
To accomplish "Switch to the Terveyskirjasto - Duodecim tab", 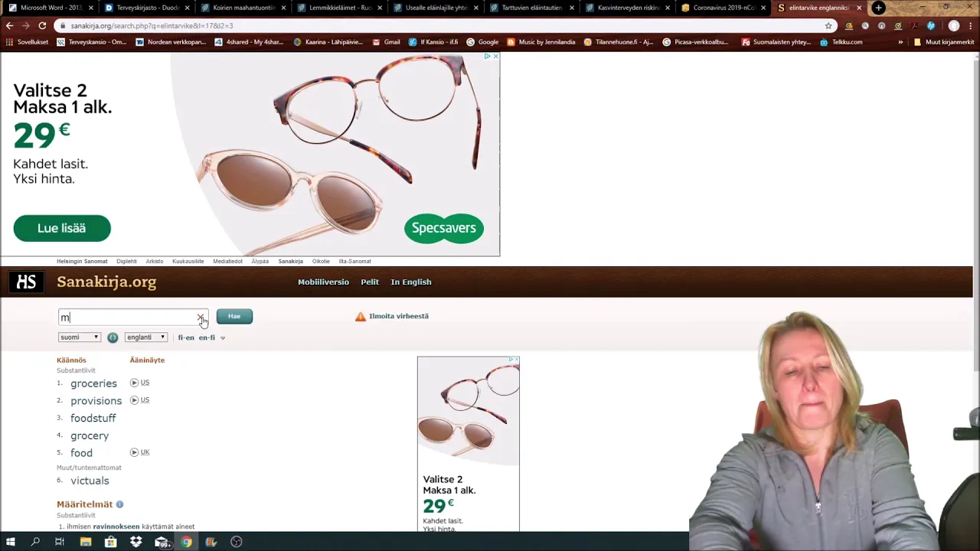I will coord(145,8).
